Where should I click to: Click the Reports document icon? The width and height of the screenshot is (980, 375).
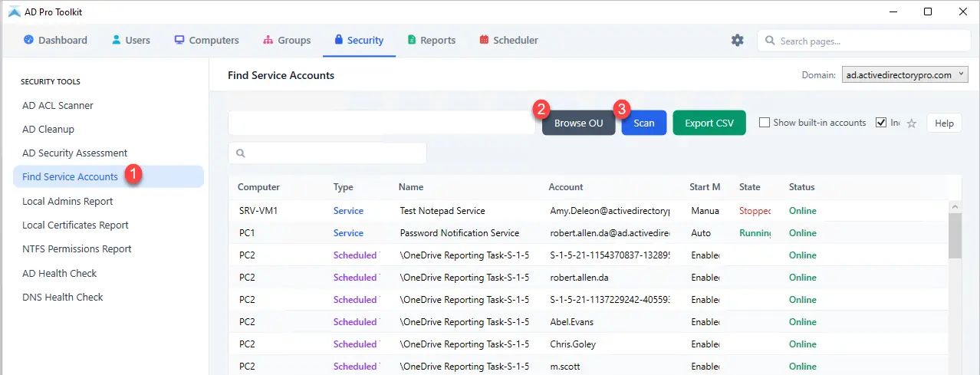pyautogui.click(x=412, y=40)
